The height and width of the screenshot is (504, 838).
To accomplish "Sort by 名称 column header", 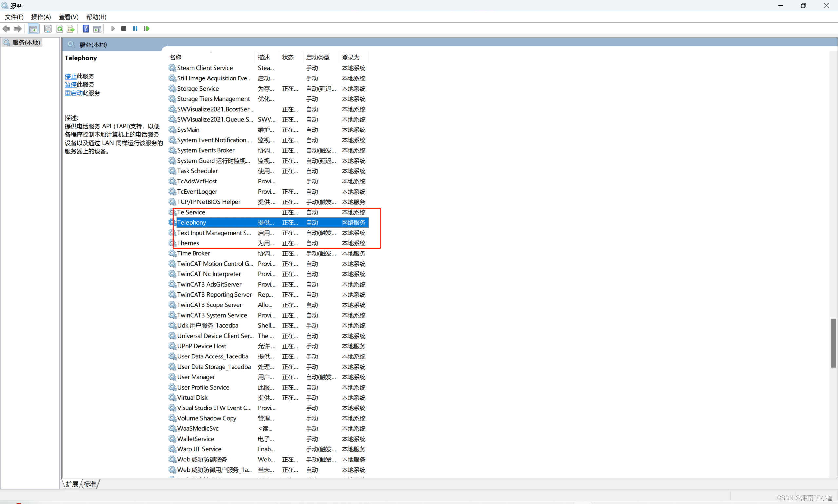I will (176, 57).
